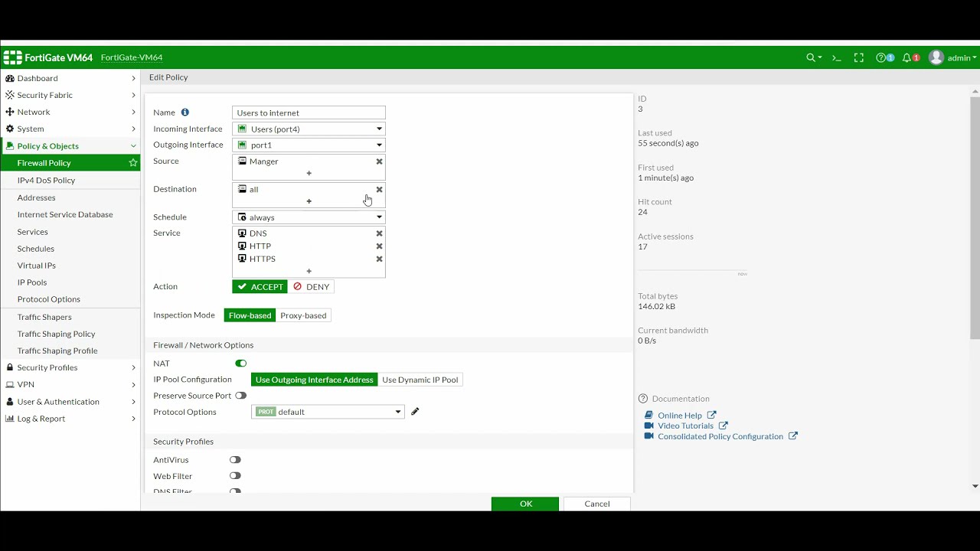
Task: Toggle the fullscreen icon in header
Action: 859,57
